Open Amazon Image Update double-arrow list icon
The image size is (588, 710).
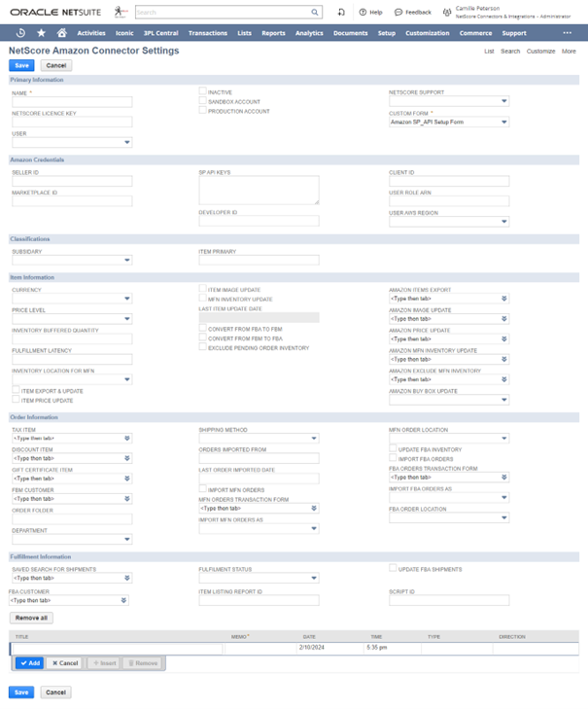[x=503, y=319]
